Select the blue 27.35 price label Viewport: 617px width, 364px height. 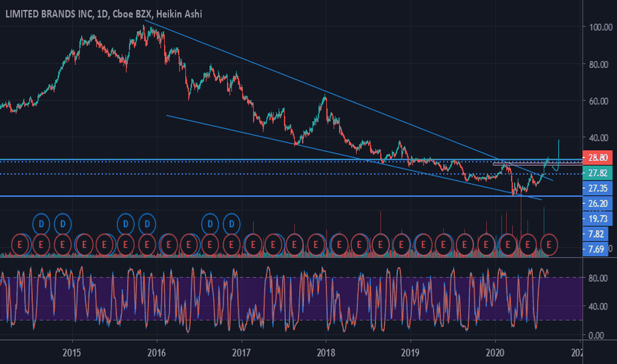(x=597, y=189)
